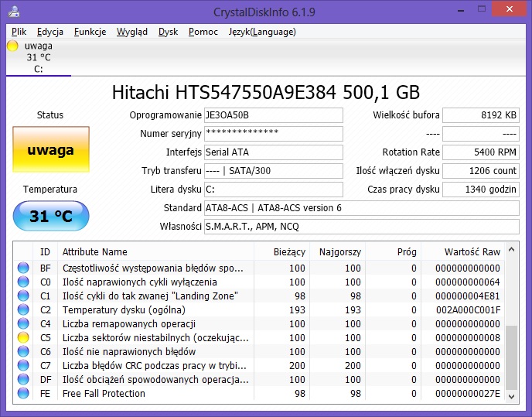Maximize the CrystalDiskInfo window
The height and width of the screenshot is (417, 532).
(x=482, y=9)
